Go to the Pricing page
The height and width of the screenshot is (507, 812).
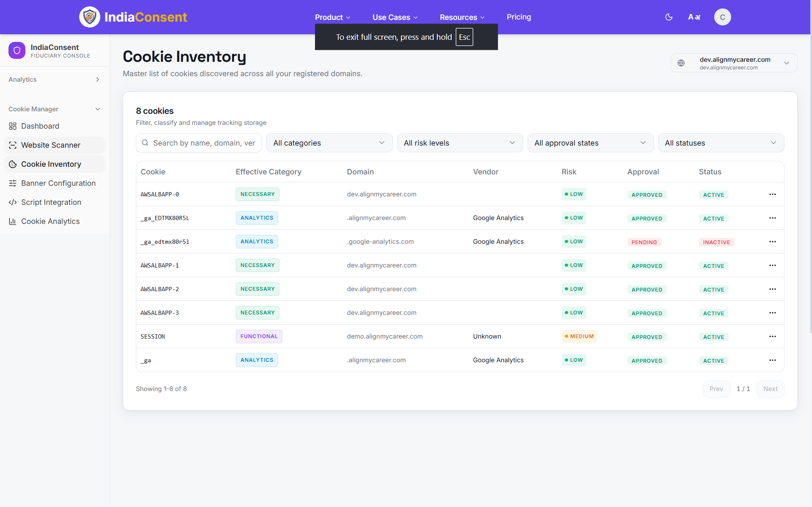tap(519, 17)
